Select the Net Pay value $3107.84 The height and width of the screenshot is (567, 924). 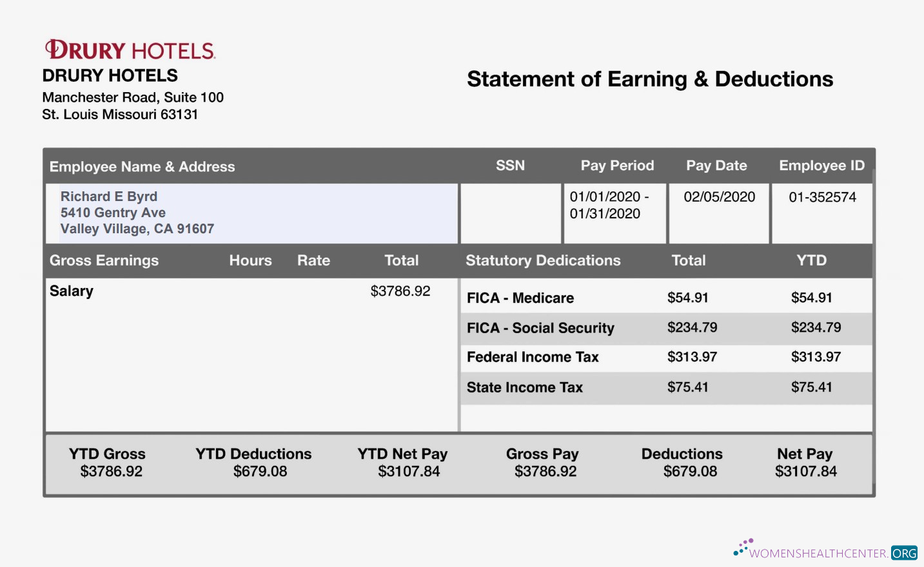[x=805, y=471]
